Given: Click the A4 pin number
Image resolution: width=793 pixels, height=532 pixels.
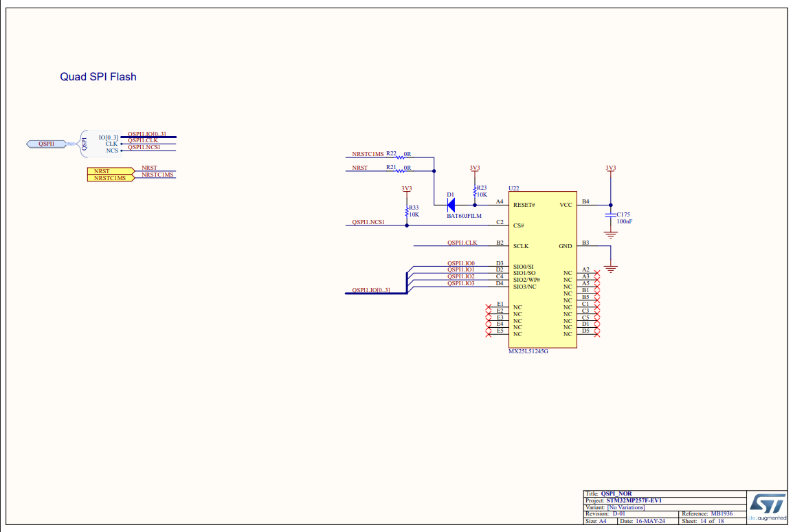Looking at the screenshot, I should click(500, 201).
